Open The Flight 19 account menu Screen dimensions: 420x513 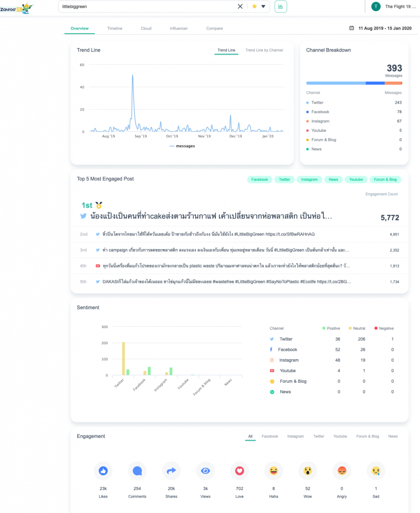click(393, 7)
